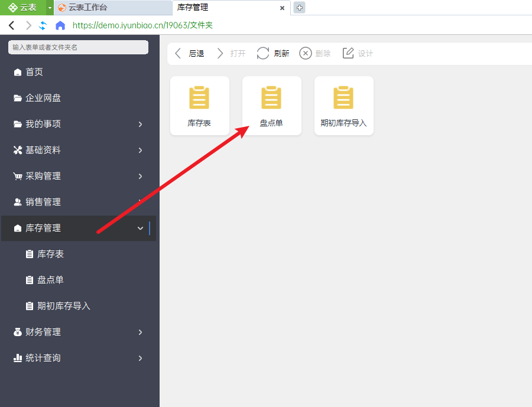Expand 我的事项 chevron arrow
The image size is (532, 407).
141,124
